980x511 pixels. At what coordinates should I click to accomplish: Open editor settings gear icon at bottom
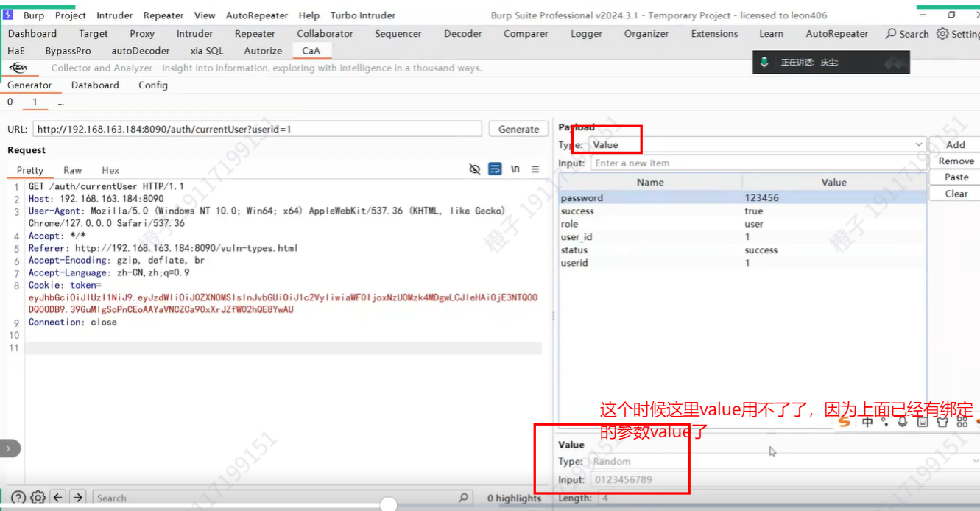[38, 498]
